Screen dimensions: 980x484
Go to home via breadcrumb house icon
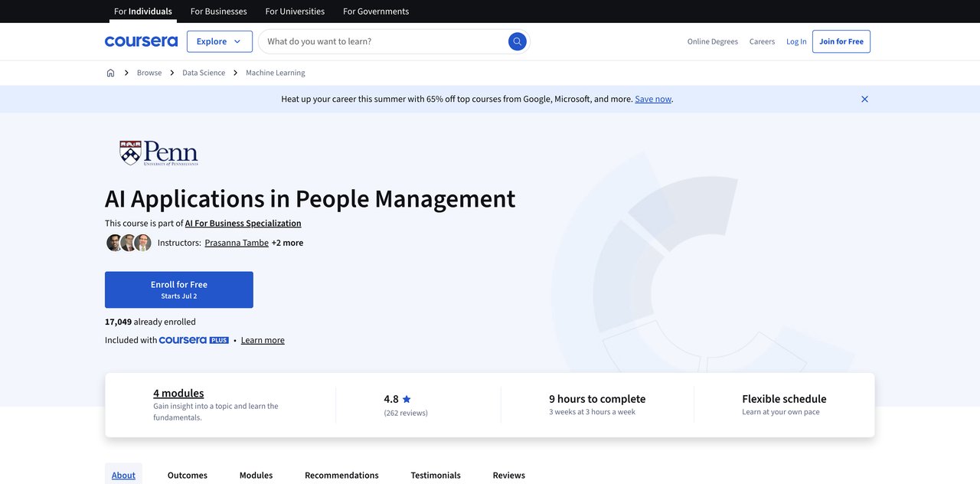point(110,73)
